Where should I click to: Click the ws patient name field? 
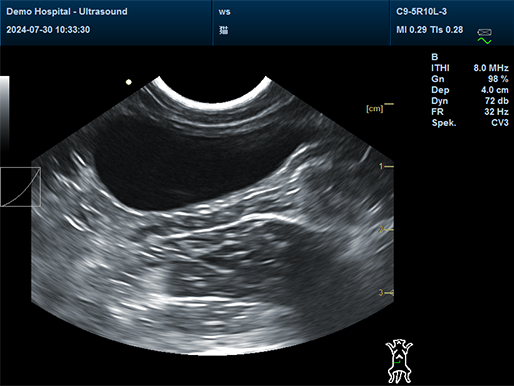[224, 12]
